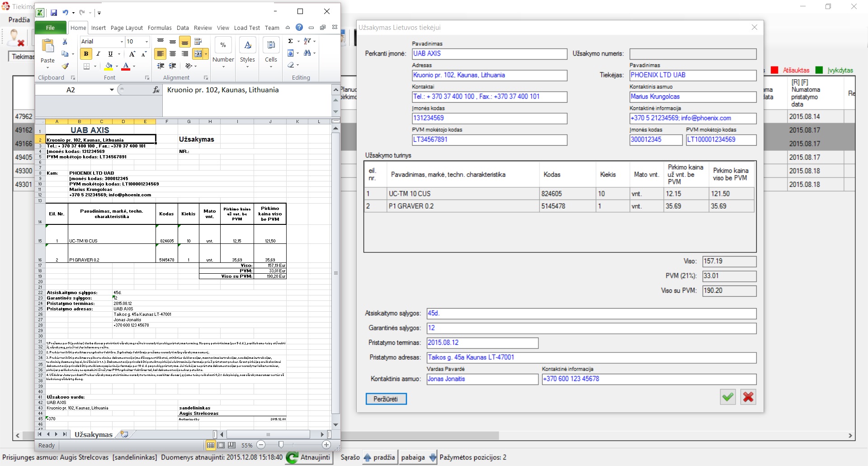The image size is (868, 466).
Task: Save the workbook via the floppy disk icon
Action: pos(54,13)
